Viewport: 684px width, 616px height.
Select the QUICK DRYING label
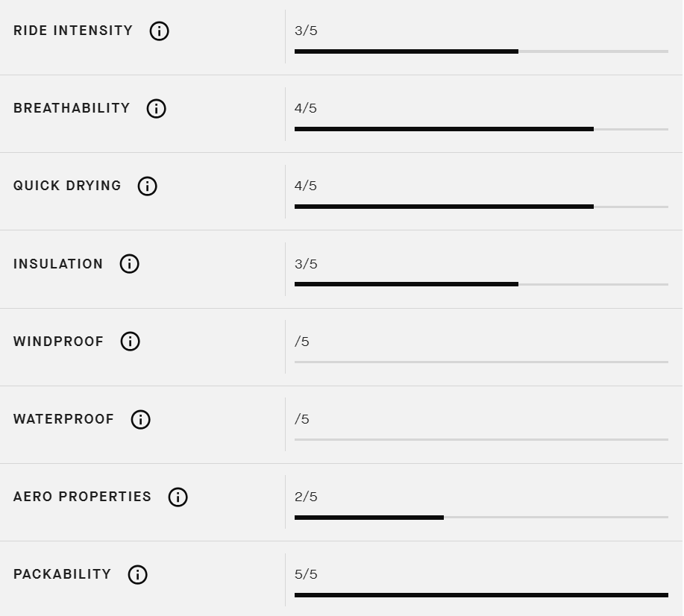[67, 186]
